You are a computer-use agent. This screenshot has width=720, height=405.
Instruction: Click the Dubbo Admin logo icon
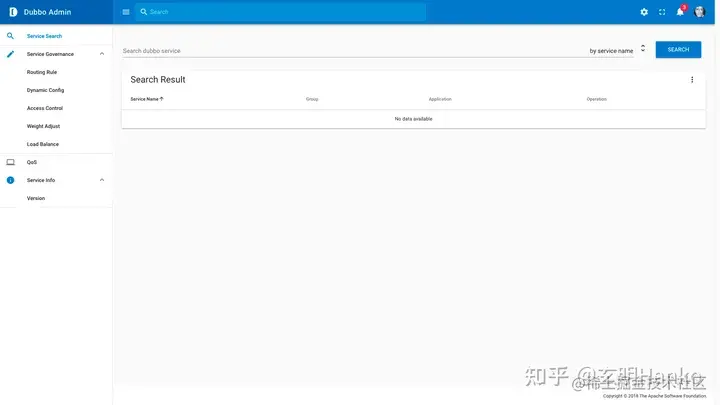13,12
